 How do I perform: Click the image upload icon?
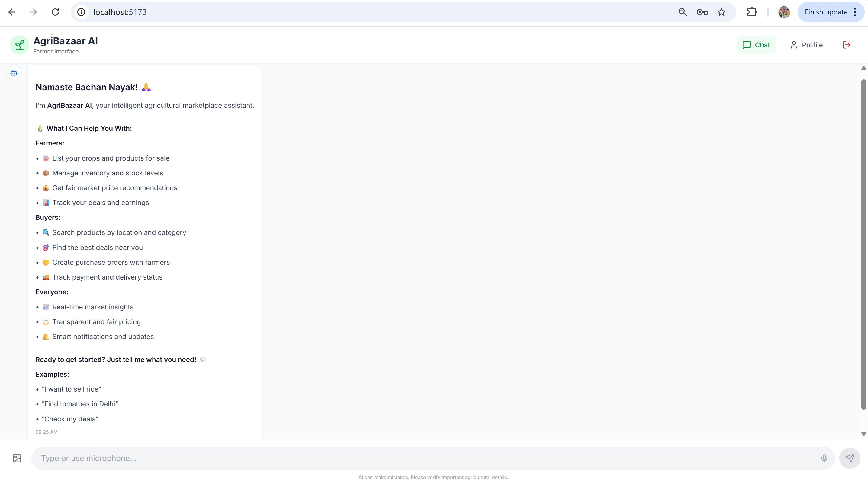(17, 458)
